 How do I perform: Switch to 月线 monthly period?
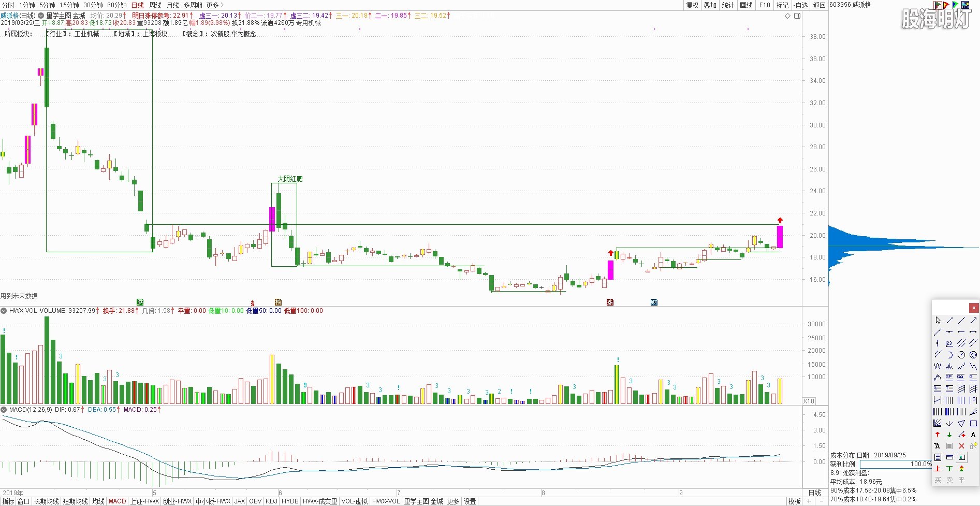click(173, 5)
